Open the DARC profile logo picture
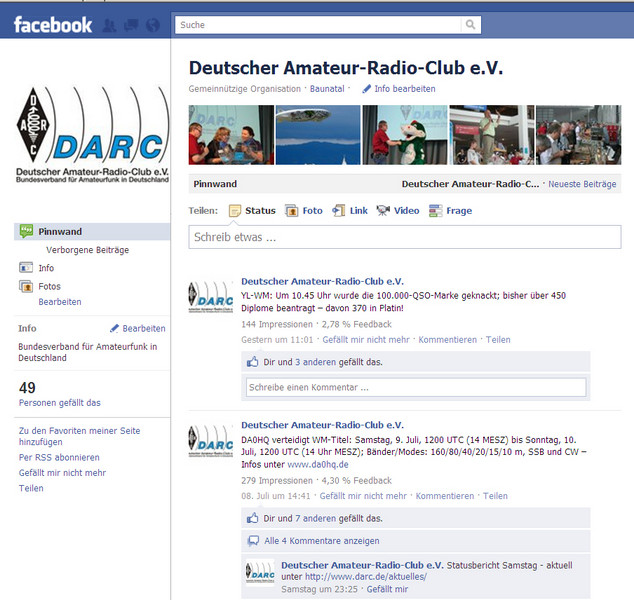 point(93,135)
